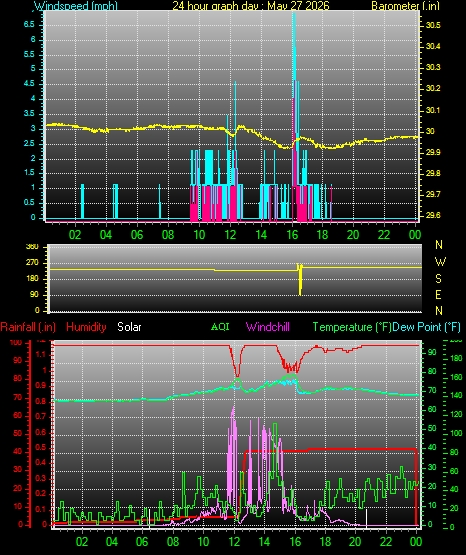Click the 1.1 rainfall scale value
This screenshot has width=466, height=555.
coord(41,354)
